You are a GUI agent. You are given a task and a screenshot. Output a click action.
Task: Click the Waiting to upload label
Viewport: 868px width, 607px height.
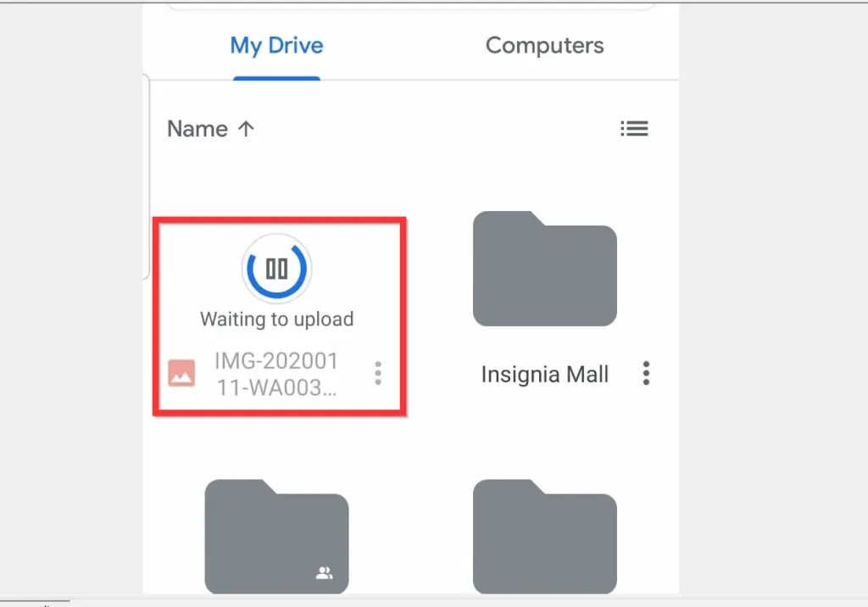point(276,319)
